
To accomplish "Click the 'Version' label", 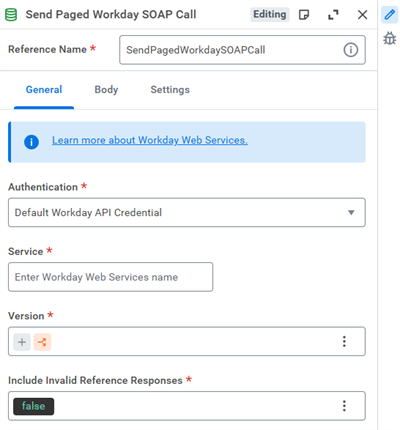I will pyautogui.click(x=26, y=316).
